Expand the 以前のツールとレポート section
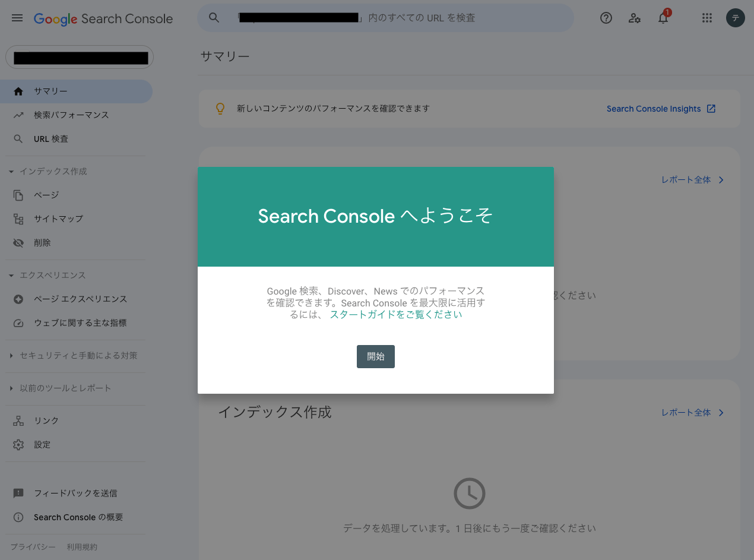 [x=11, y=388]
